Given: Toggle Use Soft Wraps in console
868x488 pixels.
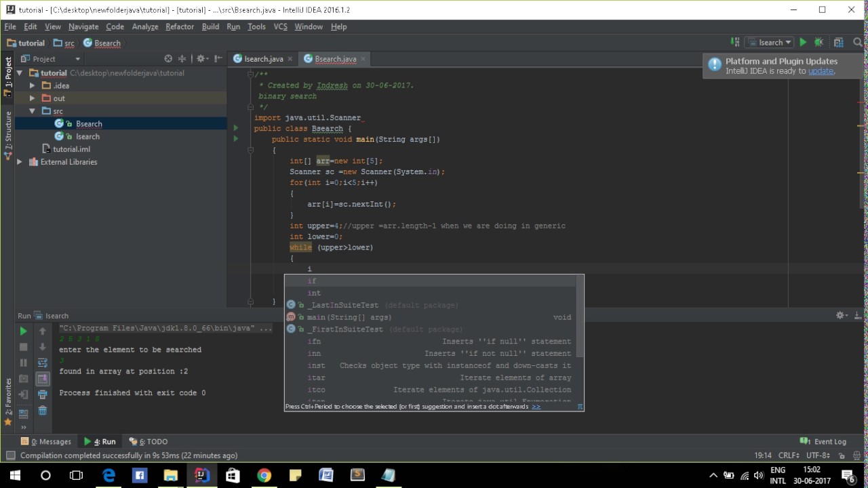Looking at the screenshot, I should point(42,363).
